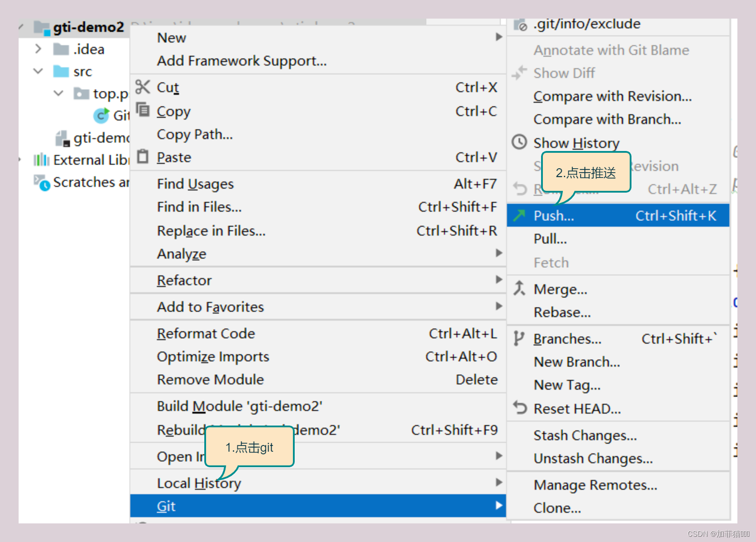
Task: Click the Reset HEAD undo icon
Action: tap(520, 408)
